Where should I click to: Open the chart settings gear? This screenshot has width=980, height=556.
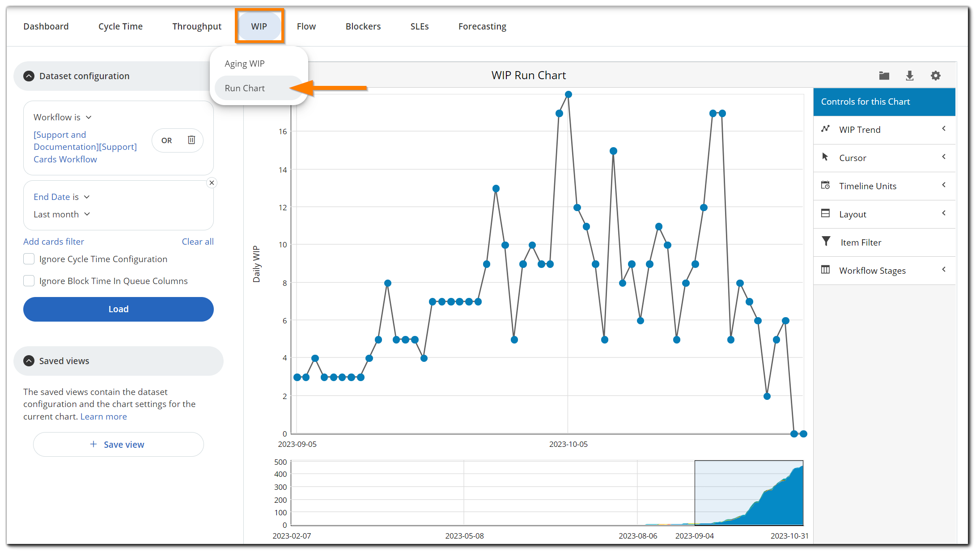(x=936, y=76)
